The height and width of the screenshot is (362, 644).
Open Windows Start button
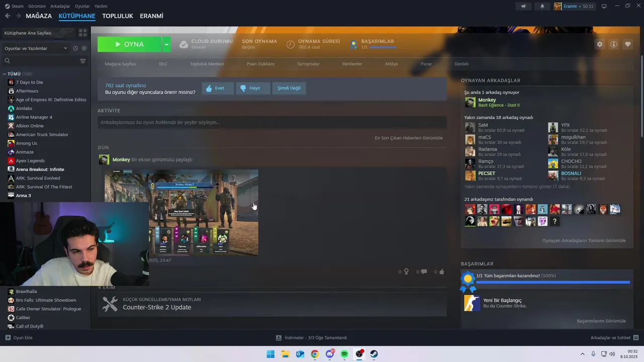click(x=271, y=354)
